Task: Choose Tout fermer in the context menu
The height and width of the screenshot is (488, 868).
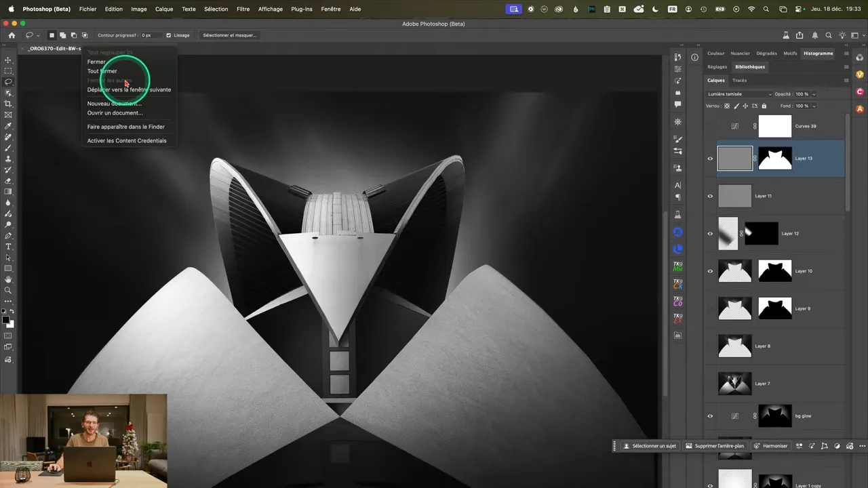Action: [102, 71]
